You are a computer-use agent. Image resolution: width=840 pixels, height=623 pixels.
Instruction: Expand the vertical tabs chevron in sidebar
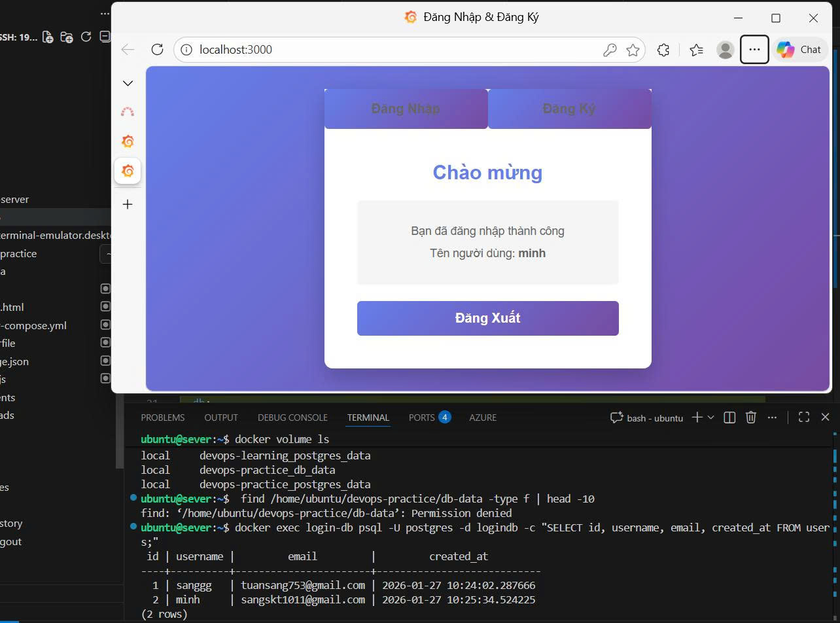click(x=128, y=83)
